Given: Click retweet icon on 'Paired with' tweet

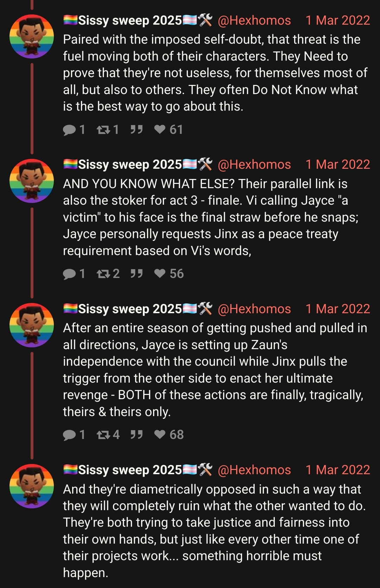Looking at the screenshot, I should 103,130.
